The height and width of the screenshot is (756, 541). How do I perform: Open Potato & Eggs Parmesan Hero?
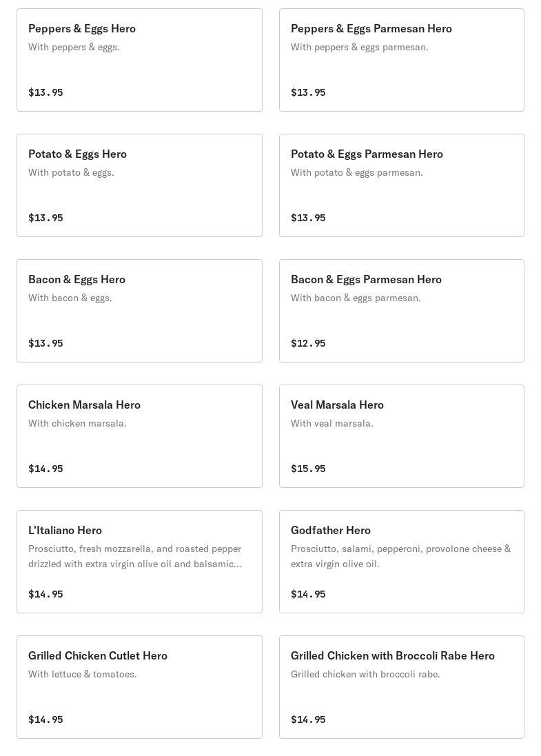401,185
